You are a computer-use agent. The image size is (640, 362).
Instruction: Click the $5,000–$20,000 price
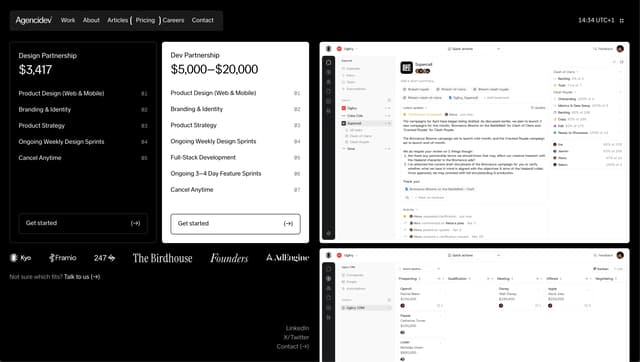[x=214, y=69]
